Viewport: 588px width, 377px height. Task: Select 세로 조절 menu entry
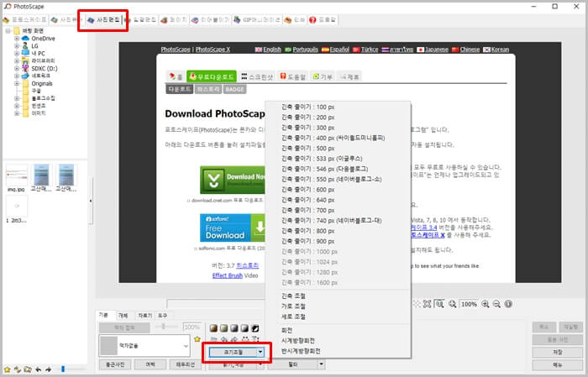(294, 317)
